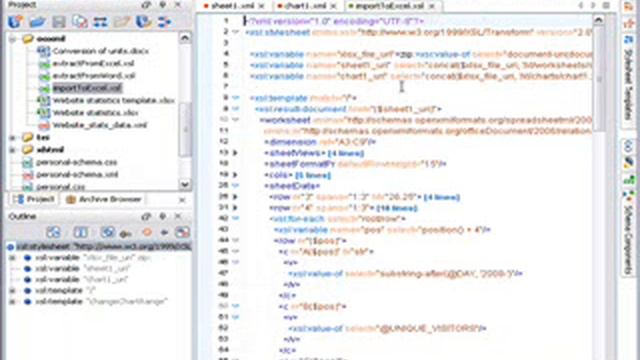The height and width of the screenshot is (360, 640).
Task: Detach the Outline panel with the float icon
Action: coord(146,216)
